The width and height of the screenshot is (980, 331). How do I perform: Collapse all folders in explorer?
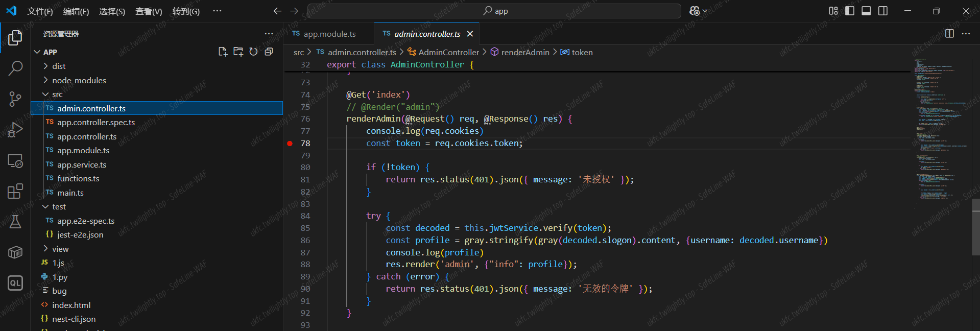(x=269, y=52)
